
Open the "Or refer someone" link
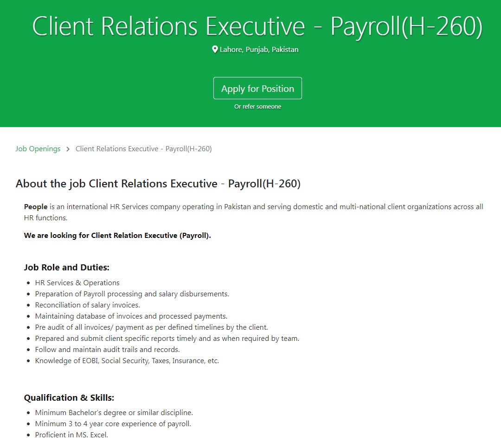[x=257, y=107]
